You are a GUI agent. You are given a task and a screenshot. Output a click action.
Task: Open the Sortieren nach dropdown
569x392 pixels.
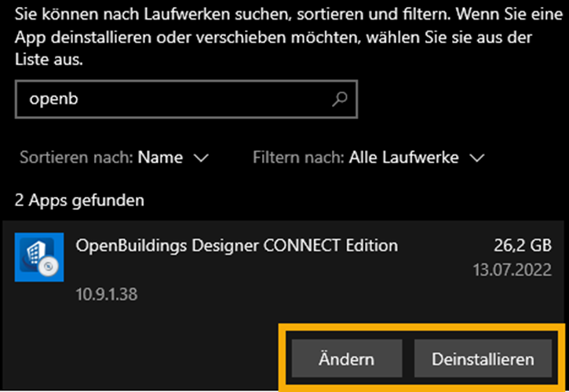click(x=114, y=158)
